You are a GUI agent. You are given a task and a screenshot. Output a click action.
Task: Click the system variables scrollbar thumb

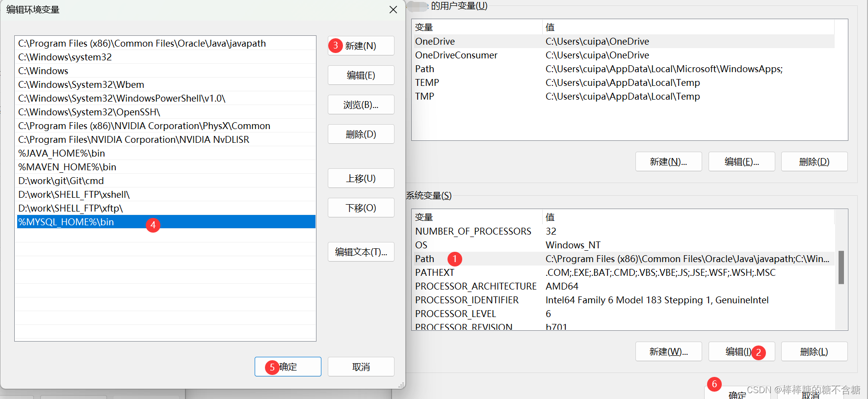[841, 267]
